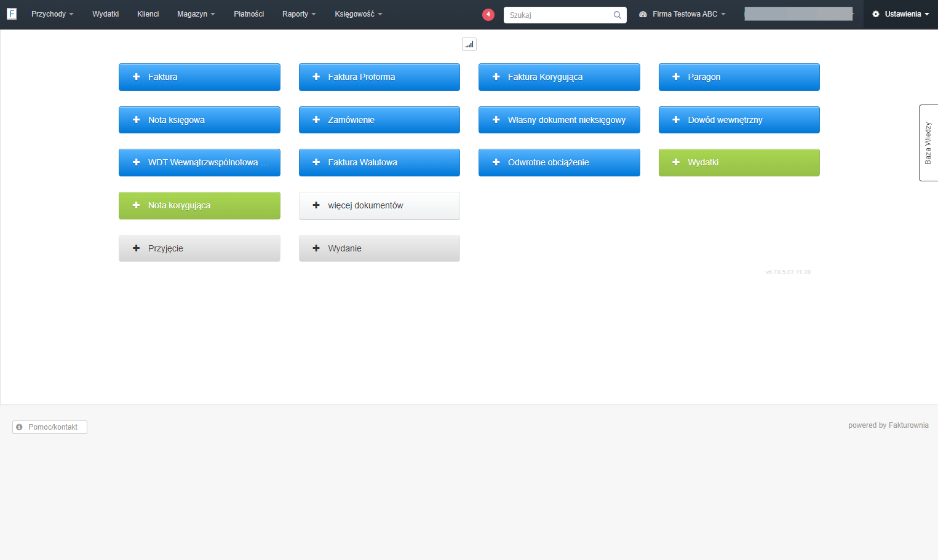Open the Baza Wiedzy side tab
938x560 pixels.
tap(928, 143)
